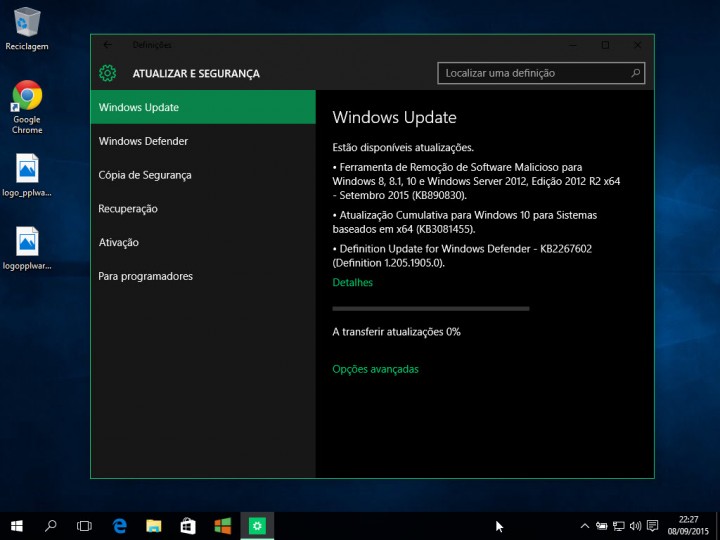
Task: Click the active Settings taskbar button
Action: point(257,526)
